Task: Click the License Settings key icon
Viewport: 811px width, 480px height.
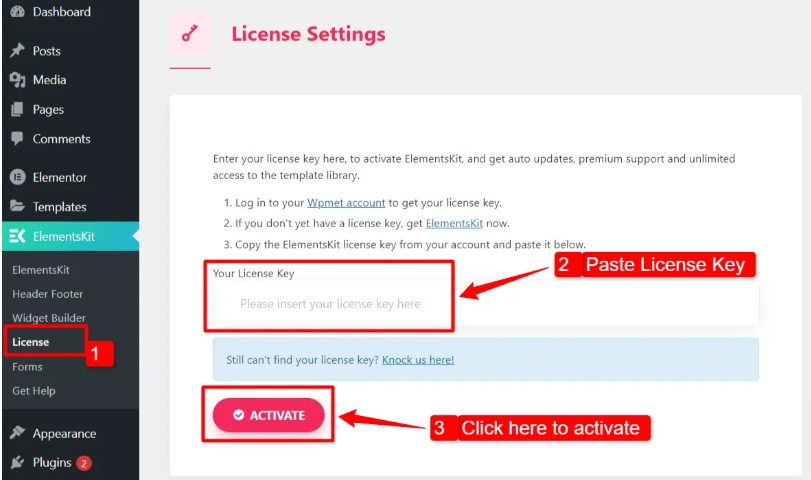Action: [x=190, y=34]
